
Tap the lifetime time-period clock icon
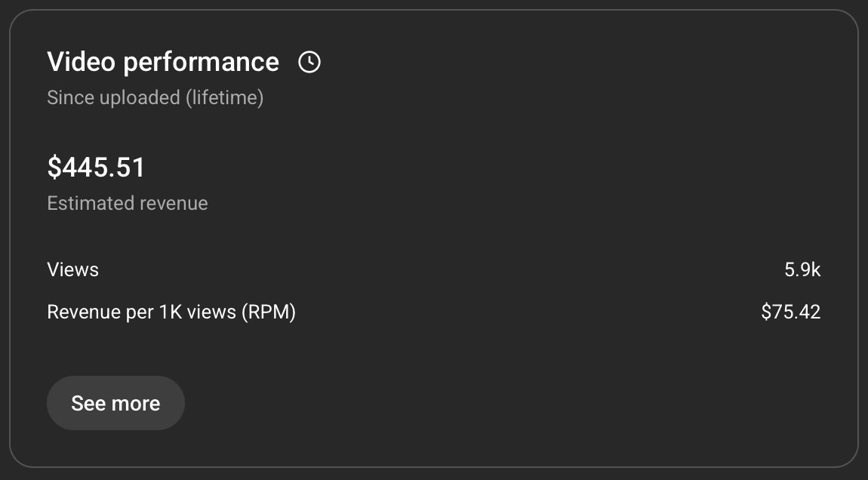[x=309, y=62]
